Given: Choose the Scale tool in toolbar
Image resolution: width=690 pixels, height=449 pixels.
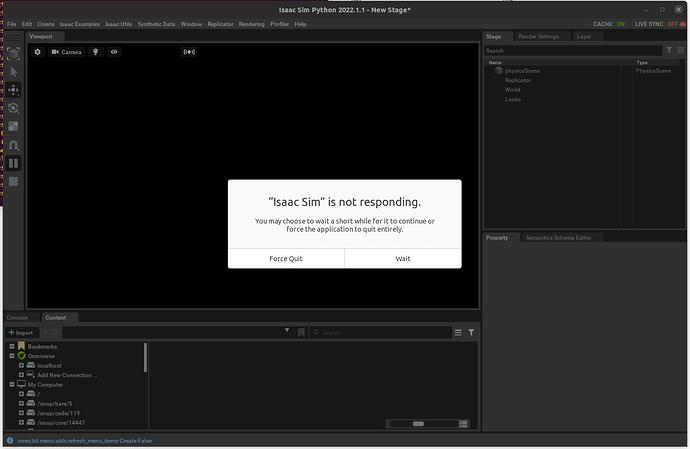Looking at the screenshot, I should tap(13, 126).
